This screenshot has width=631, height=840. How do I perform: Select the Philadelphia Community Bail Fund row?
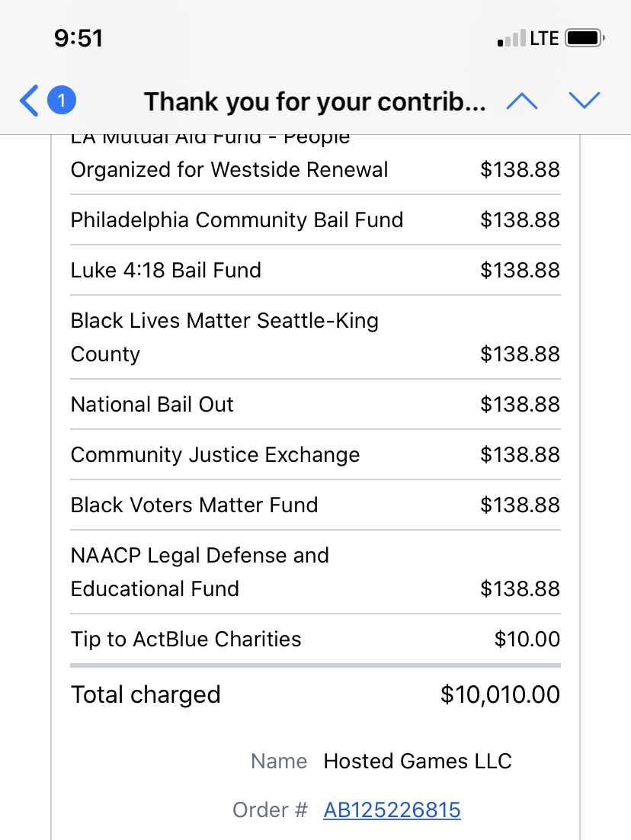click(237, 220)
